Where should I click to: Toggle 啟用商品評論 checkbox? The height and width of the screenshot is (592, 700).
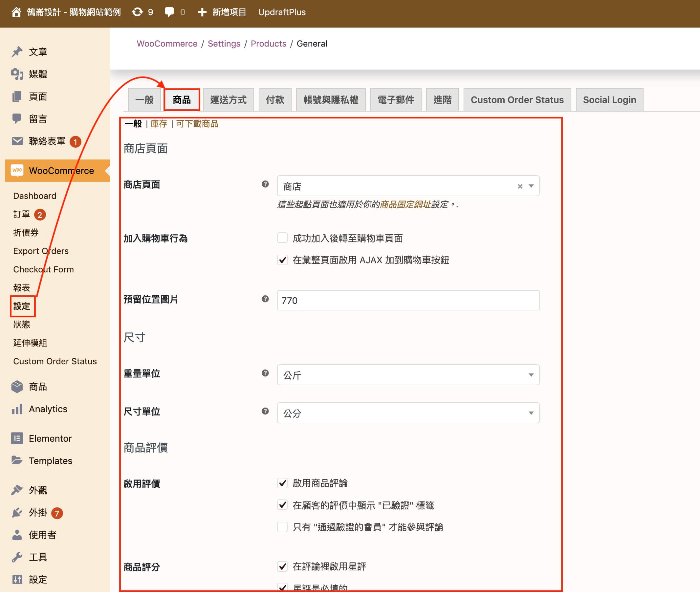[x=282, y=483]
